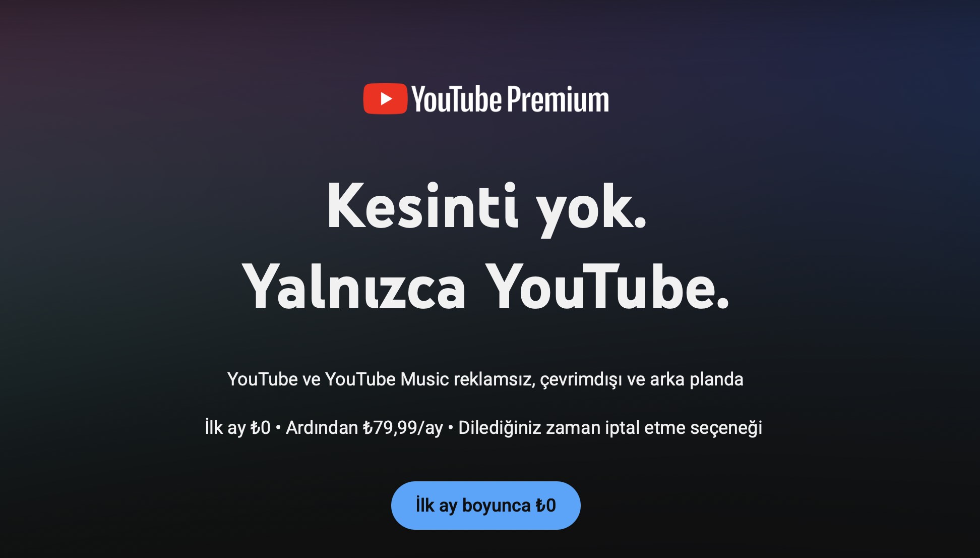Click the lira symbol inside the blue button
The height and width of the screenshot is (558, 980).
540,505
